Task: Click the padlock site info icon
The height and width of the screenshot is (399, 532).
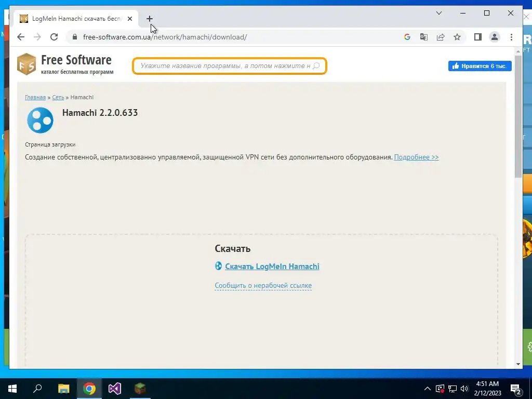Action: (75, 37)
